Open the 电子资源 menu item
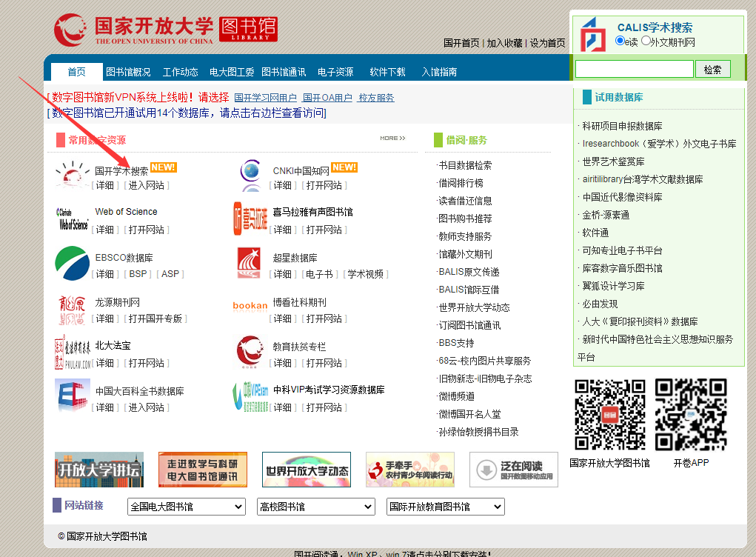 (x=335, y=72)
